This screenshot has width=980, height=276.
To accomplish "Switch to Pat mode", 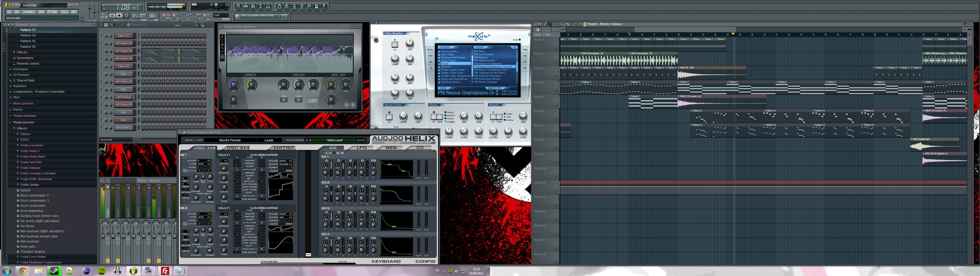I will pyautogui.click(x=107, y=14).
